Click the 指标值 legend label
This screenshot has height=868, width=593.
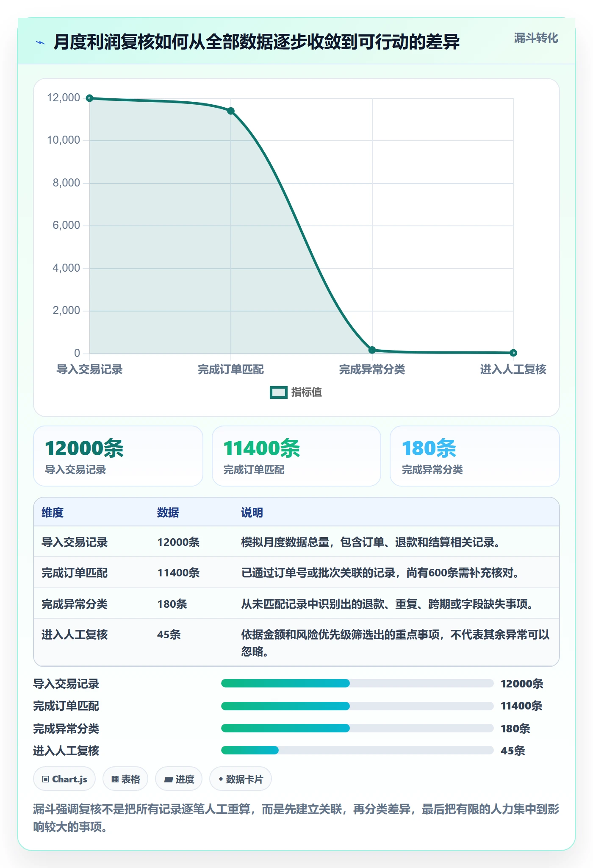pyautogui.click(x=306, y=392)
